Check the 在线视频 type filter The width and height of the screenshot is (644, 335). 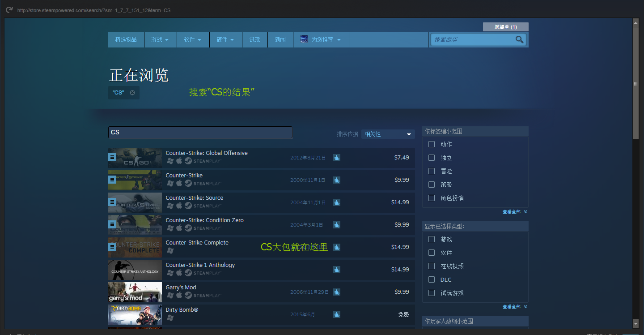pyautogui.click(x=432, y=266)
